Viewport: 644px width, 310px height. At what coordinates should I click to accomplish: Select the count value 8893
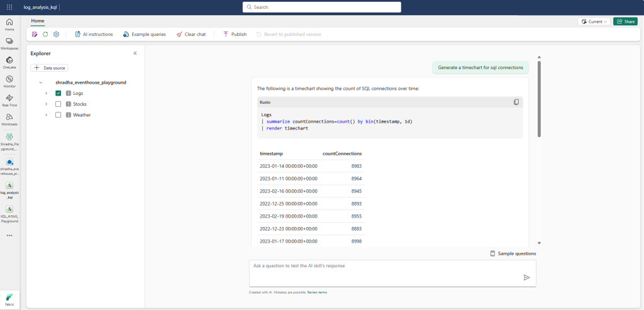pos(356,204)
